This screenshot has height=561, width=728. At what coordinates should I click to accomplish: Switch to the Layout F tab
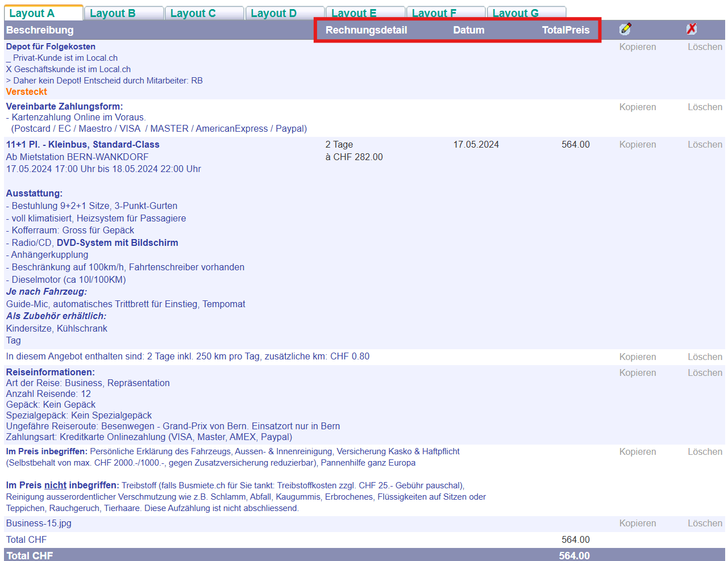click(x=447, y=13)
